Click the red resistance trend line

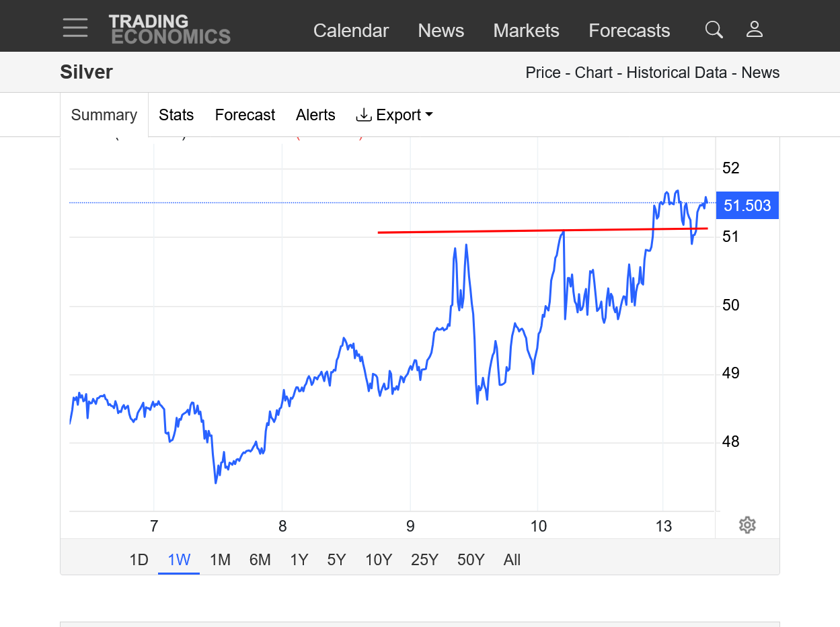tap(471, 231)
